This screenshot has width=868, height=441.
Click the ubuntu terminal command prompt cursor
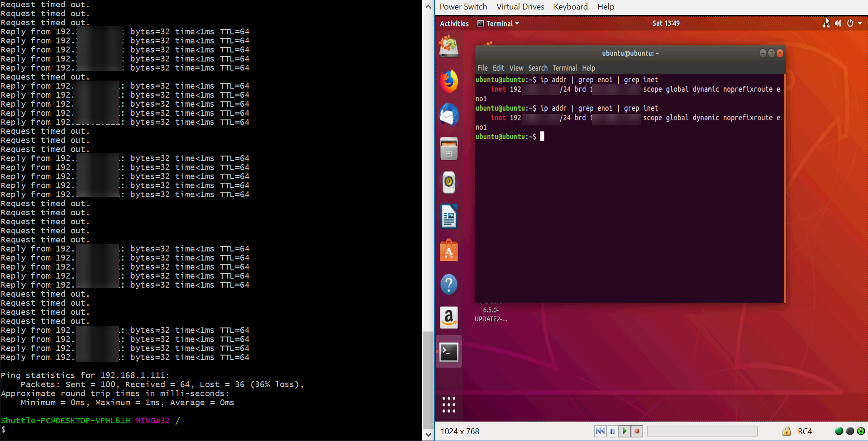click(542, 137)
